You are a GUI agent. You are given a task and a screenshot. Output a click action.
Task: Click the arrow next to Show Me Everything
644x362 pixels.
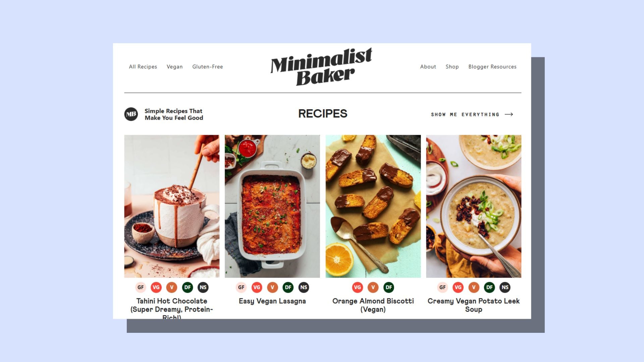point(509,114)
